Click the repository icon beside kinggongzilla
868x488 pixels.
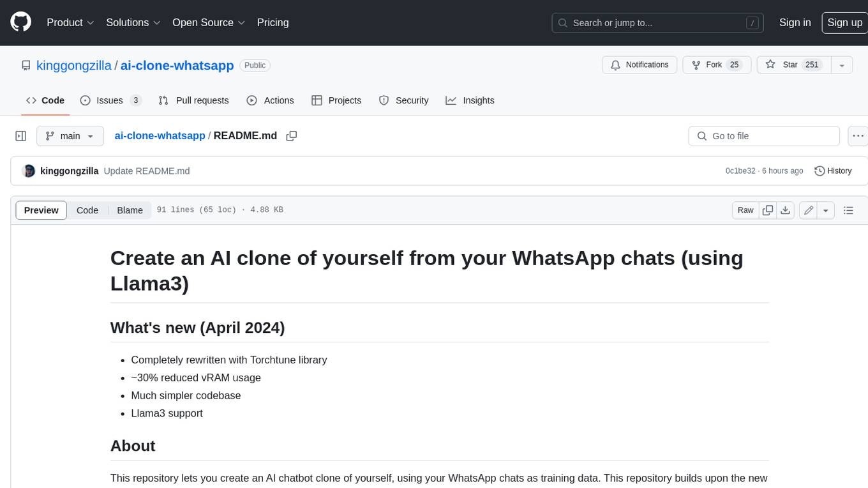click(x=26, y=65)
